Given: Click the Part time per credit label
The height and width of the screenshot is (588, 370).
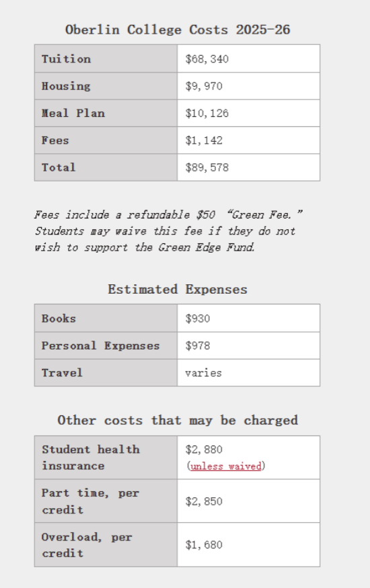Looking at the screenshot, I should [90, 501].
